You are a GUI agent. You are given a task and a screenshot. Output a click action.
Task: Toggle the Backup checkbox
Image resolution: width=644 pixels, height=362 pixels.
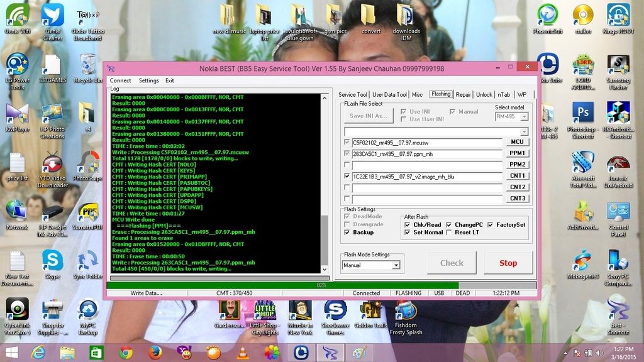tap(347, 233)
